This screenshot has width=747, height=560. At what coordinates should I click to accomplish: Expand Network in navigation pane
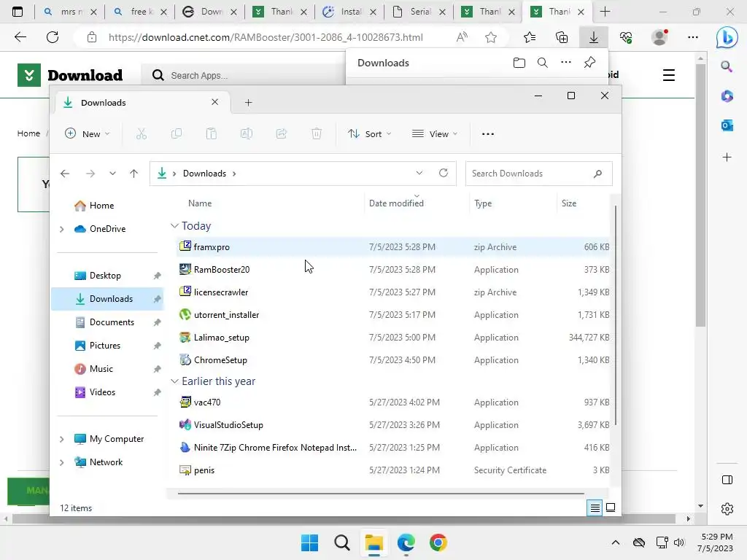(x=61, y=462)
